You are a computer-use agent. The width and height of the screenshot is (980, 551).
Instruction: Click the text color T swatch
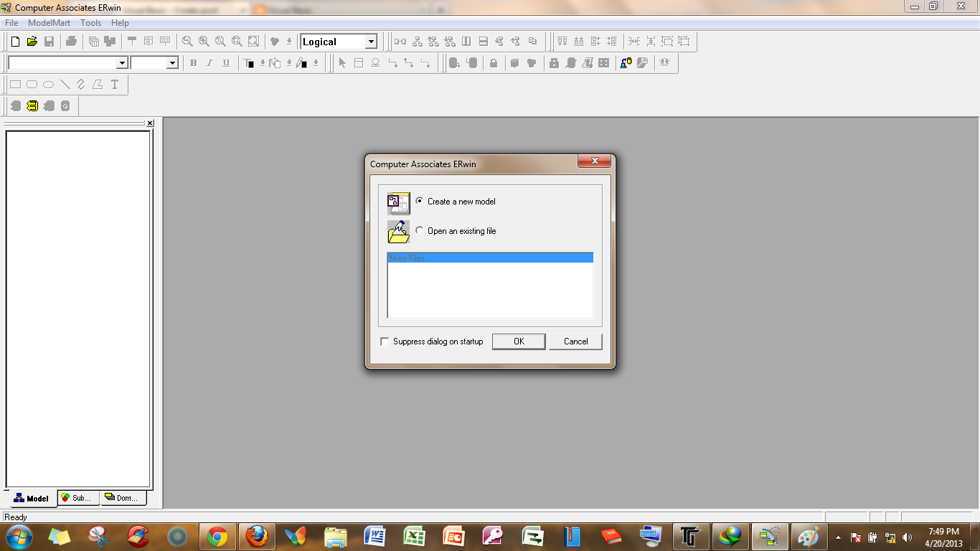[249, 63]
